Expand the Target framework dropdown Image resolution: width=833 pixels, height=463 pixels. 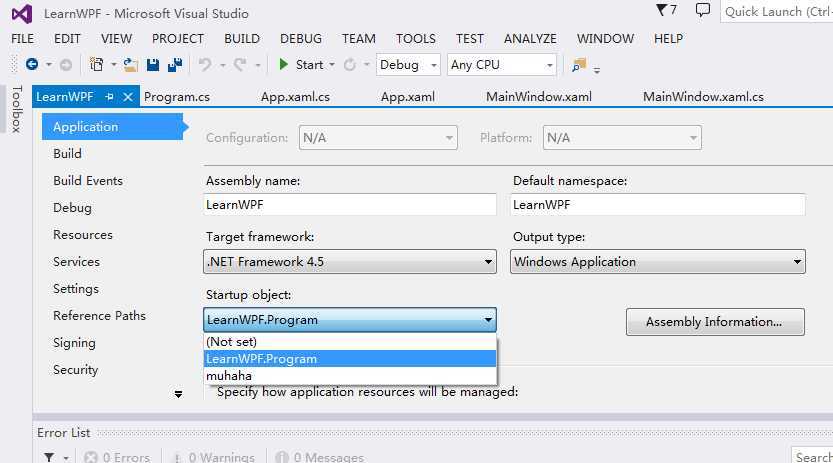point(349,262)
